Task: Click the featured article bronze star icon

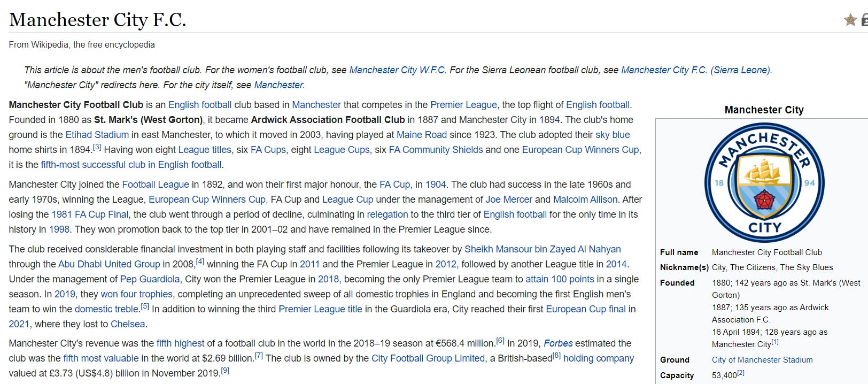Action: (x=850, y=20)
